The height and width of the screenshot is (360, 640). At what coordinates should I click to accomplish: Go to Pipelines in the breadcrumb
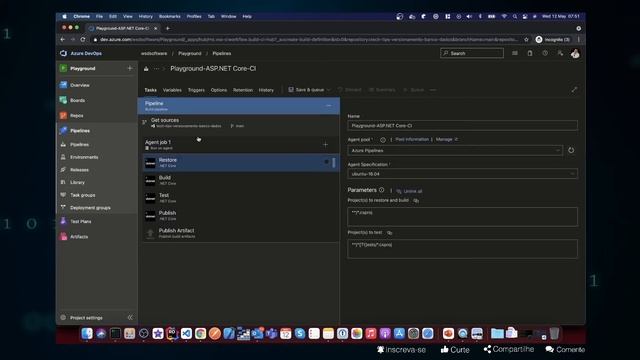click(222, 53)
